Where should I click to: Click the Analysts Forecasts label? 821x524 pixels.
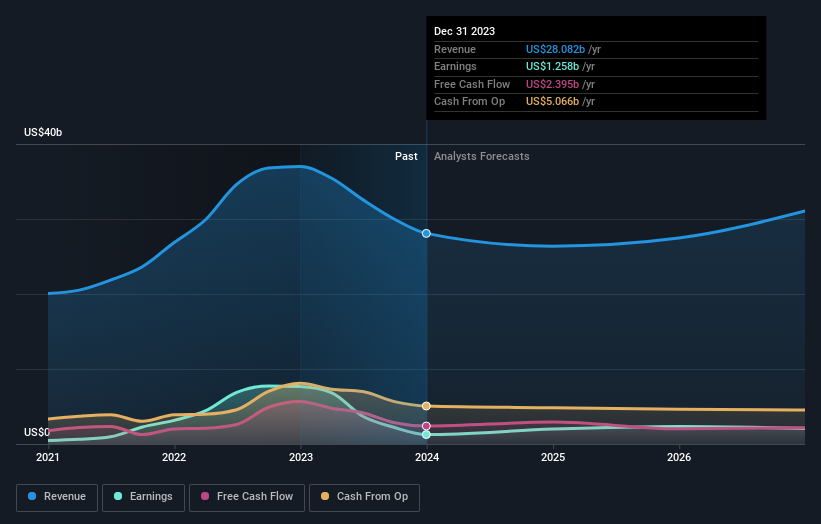482,156
